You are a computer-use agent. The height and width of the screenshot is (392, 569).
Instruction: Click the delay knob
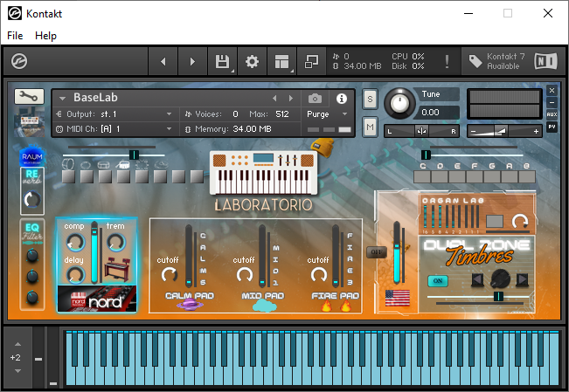click(x=75, y=275)
